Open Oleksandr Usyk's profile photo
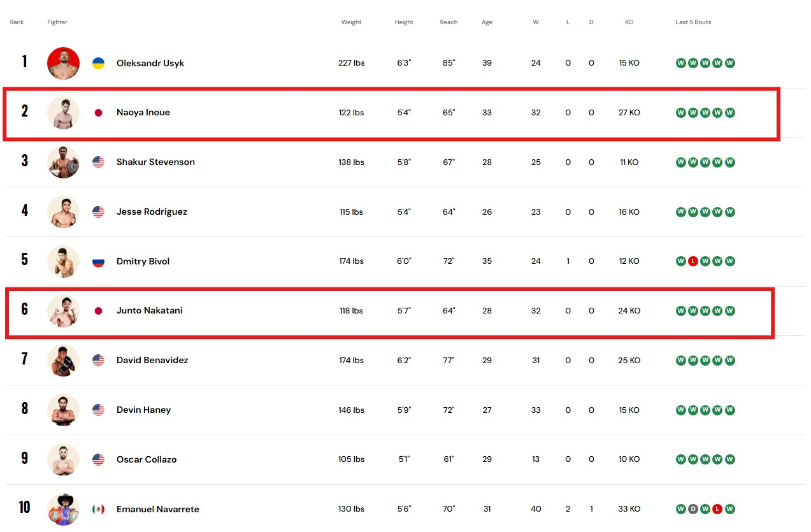811x532 pixels. pos(63,63)
